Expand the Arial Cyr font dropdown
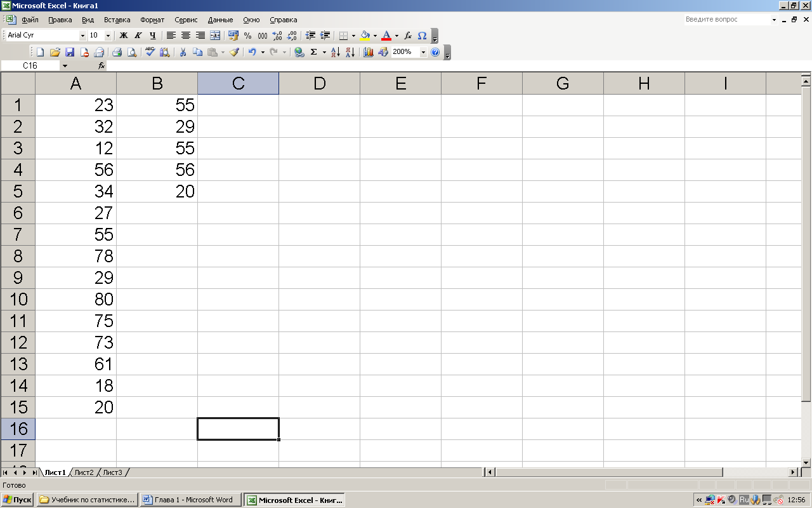This screenshot has width=812, height=508. pyautogui.click(x=82, y=36)
